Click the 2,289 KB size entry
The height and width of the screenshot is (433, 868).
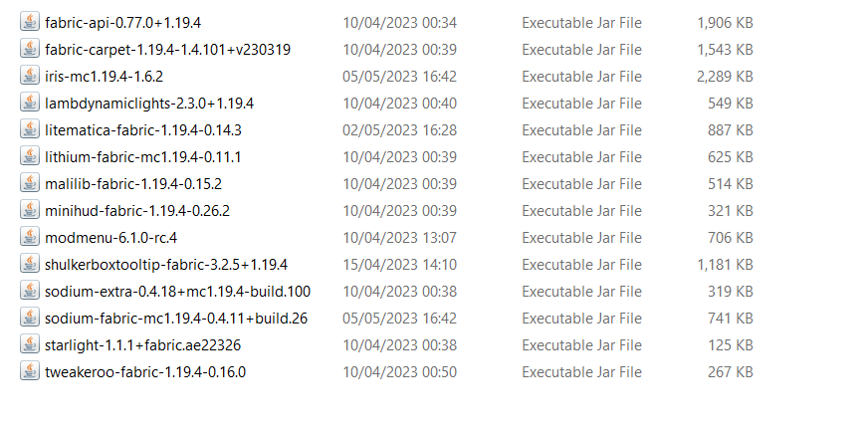[725, 77]
